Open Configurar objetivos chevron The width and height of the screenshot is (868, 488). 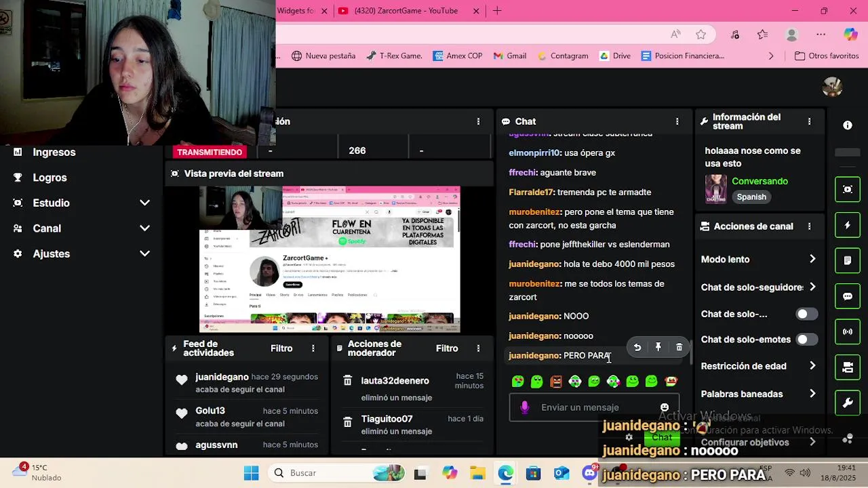pos(812,442)
